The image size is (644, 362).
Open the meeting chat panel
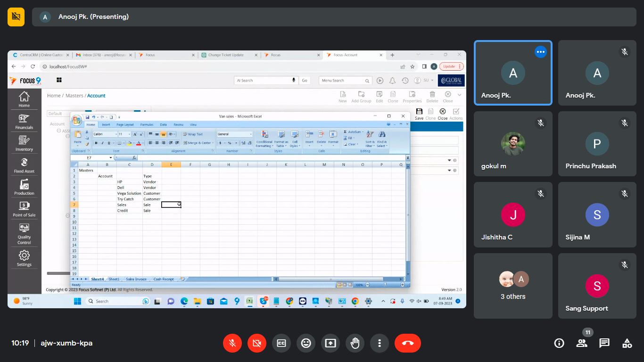604,343
